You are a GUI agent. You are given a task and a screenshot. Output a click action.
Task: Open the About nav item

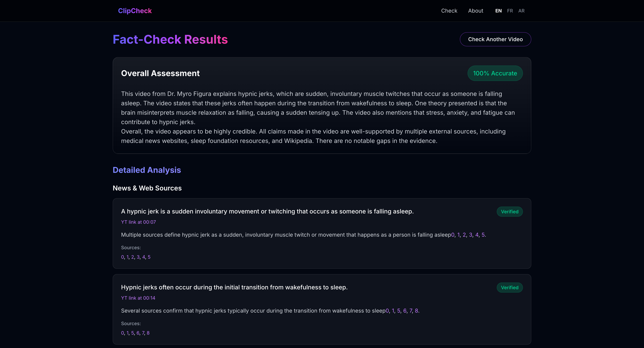475,11
